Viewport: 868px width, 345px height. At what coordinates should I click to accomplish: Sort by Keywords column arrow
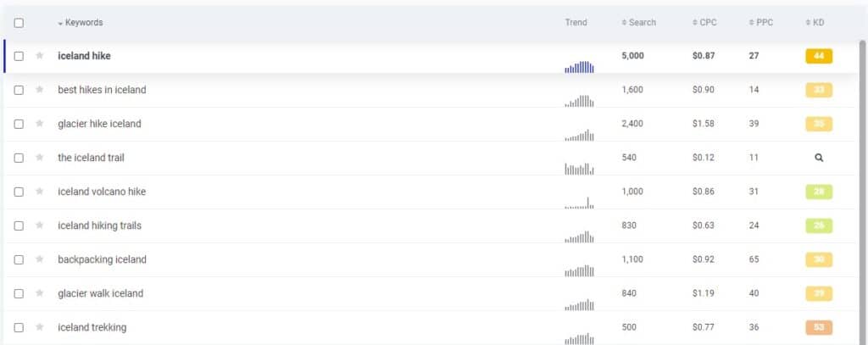coord(60,23)
